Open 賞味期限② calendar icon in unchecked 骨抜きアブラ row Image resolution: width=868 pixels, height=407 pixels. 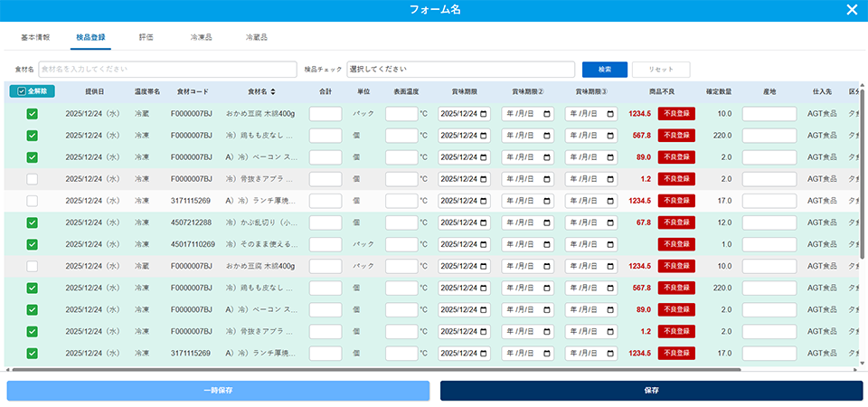[x=547, y=179]
